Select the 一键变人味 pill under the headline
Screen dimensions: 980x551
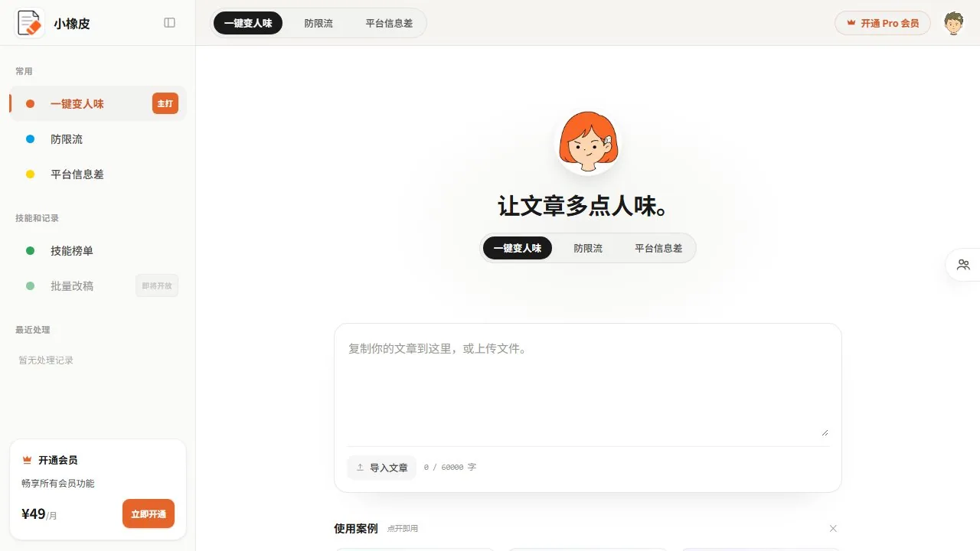coord(518,248)
